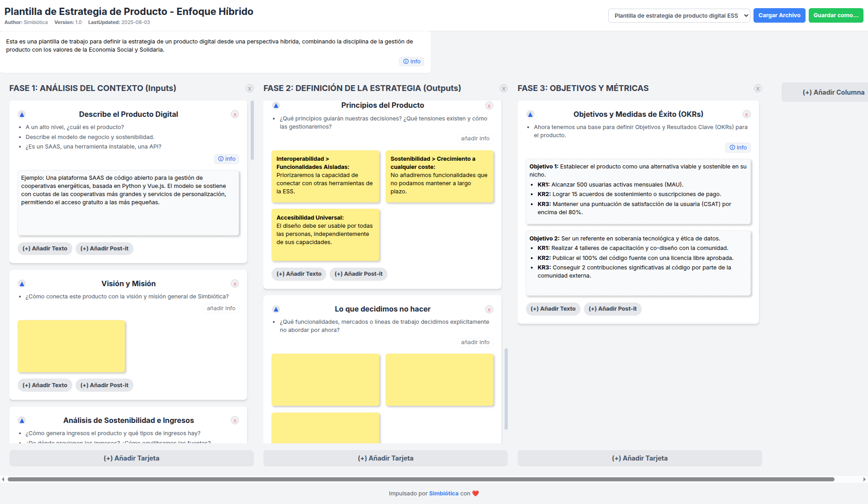Image resolution: width=868 pixels, height=504 pixels.
Task: Collapse the 'Describe el Producto Digital' card
Action: [22, 114]
